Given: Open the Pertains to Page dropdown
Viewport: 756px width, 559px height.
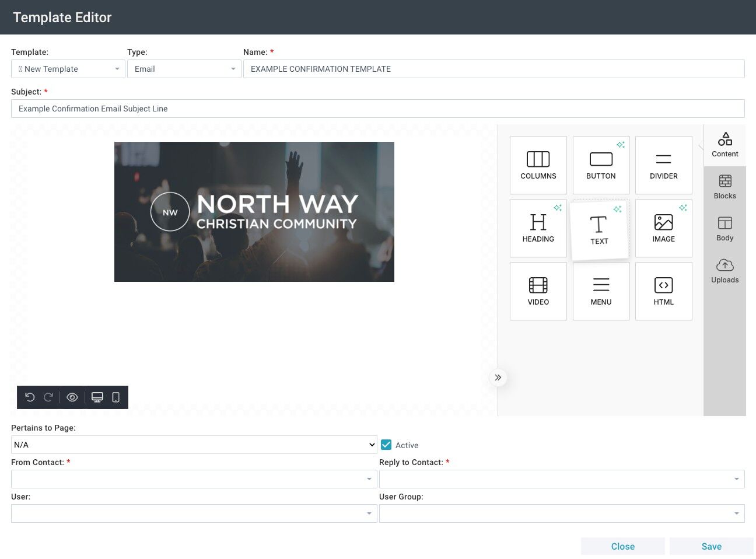Looking at the screenshot, I should click(194, 445).
